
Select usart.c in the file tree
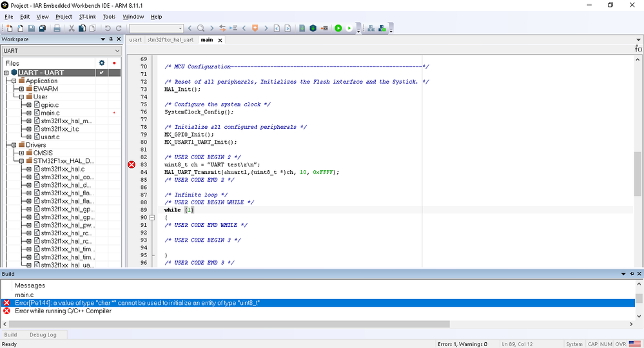(50, 137)
